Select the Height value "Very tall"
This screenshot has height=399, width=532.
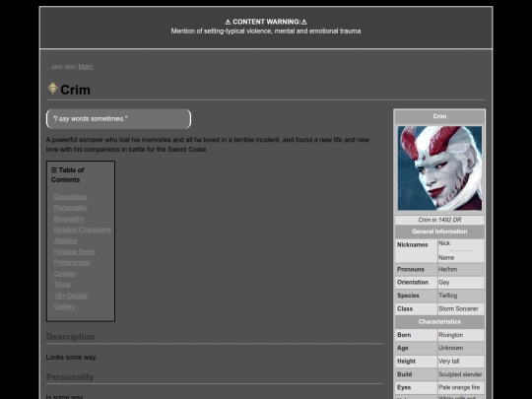coord(448,361)
